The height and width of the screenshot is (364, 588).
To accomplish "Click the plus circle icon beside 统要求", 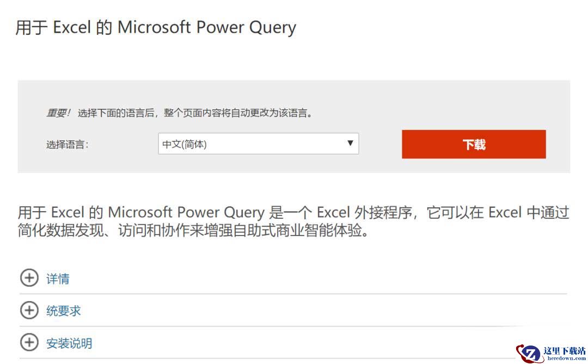I will coord(29,310).
